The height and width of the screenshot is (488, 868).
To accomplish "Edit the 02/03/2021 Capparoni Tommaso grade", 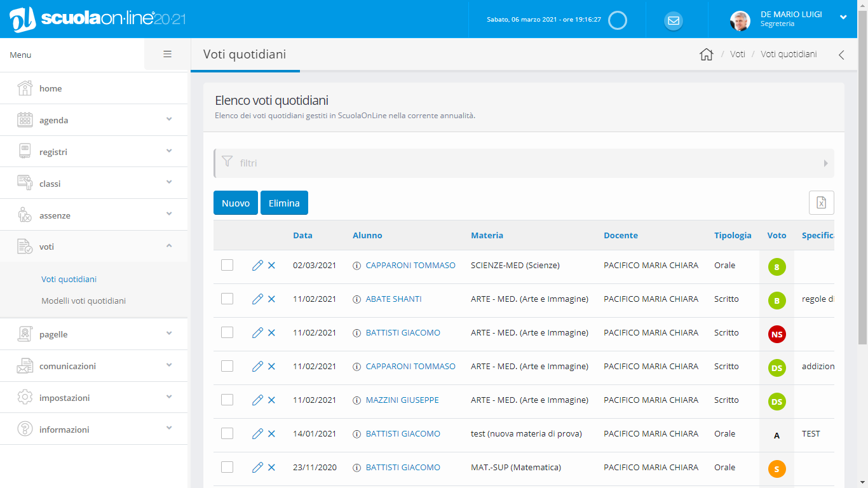I will coord(257,266).
